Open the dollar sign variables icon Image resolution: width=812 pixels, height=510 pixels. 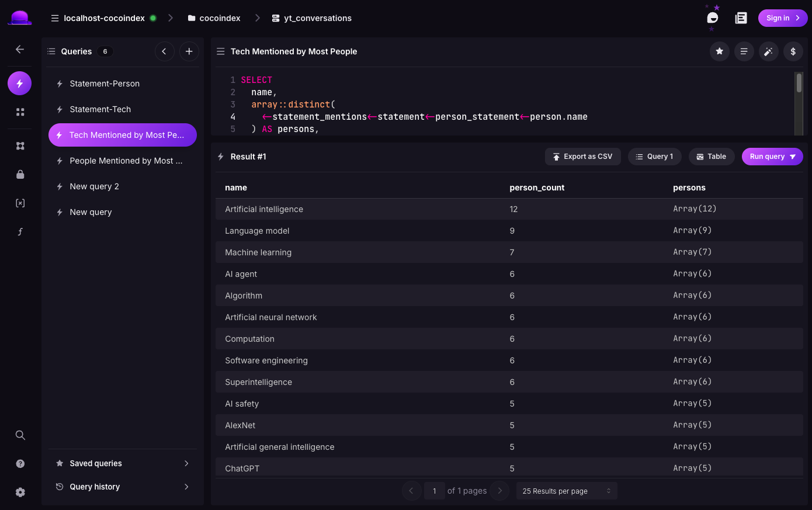(x=793, y=51)
